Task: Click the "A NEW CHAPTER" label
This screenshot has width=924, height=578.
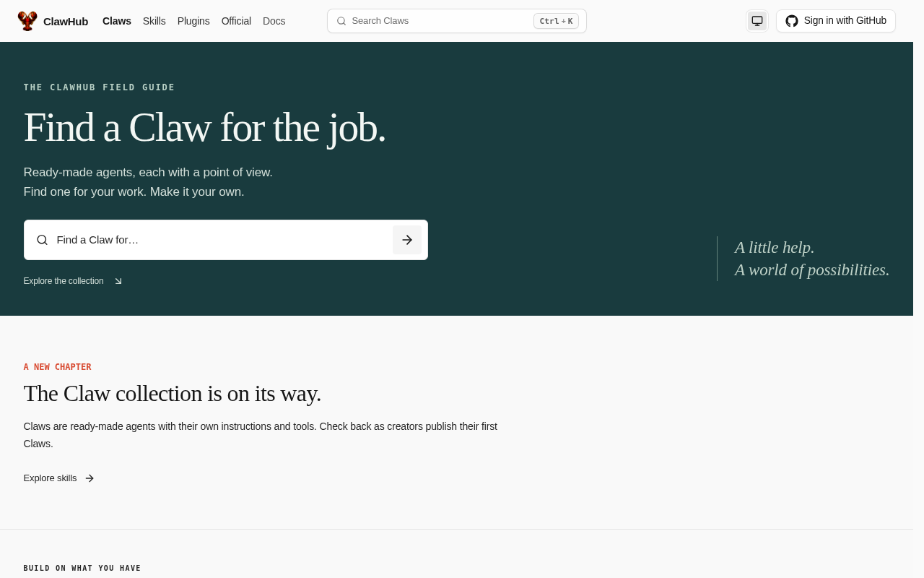Action: pos(58,367)
